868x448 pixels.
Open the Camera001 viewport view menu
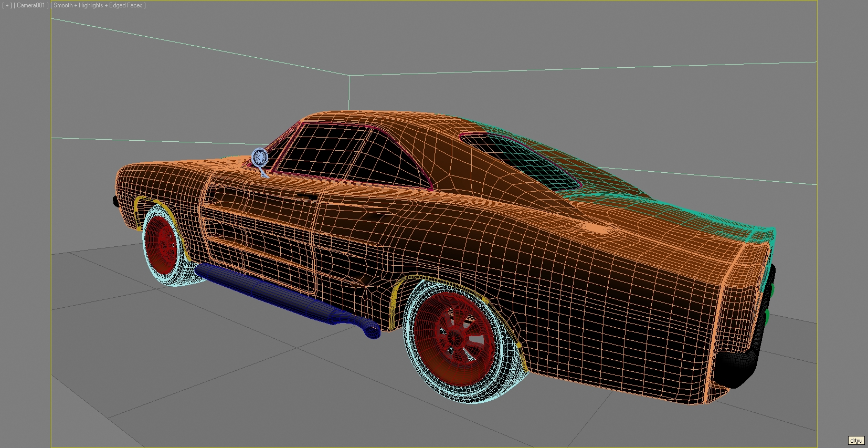(x=31, y=5)
